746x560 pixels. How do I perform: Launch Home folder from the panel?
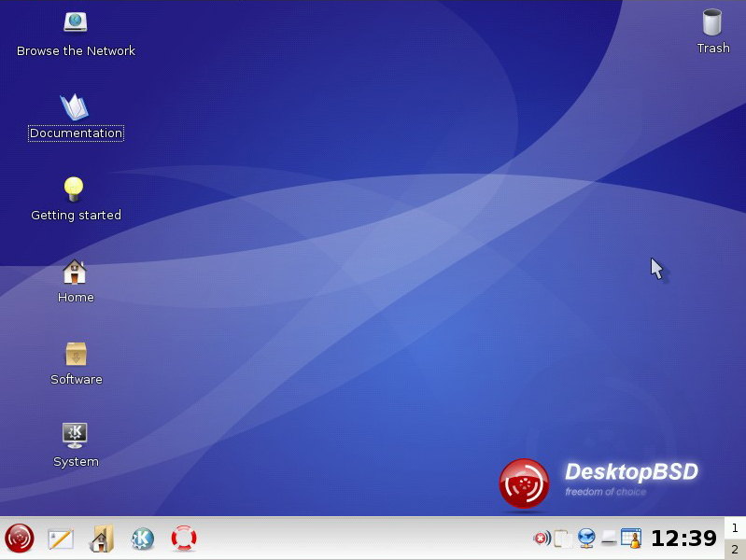tap(102, 539)
